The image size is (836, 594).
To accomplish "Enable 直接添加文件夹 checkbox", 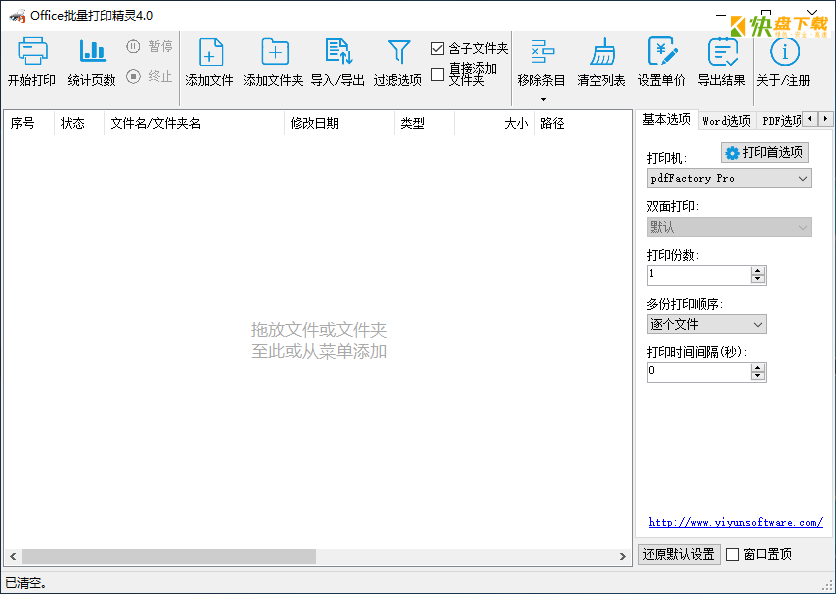I will [437, 75].
